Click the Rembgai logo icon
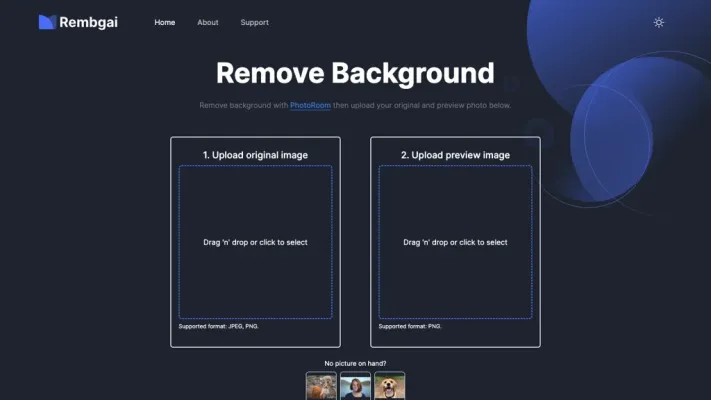The image size is (711, 400). point(46,22)
